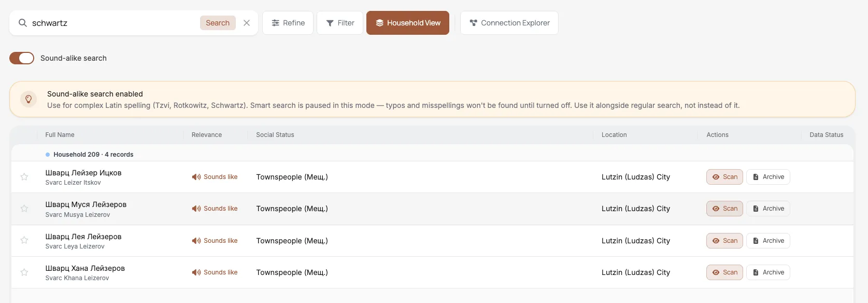Open Archive for Svarc Musya Leizerov
The width and height of the screenshot is (868, 303).
pos(768,209)
